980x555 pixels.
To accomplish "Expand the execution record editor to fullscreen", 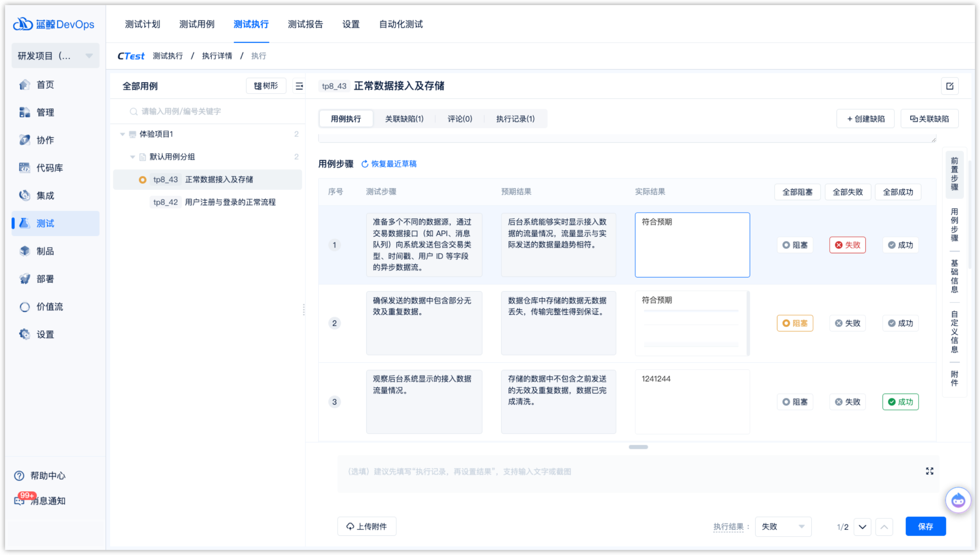I will (929, 471).
